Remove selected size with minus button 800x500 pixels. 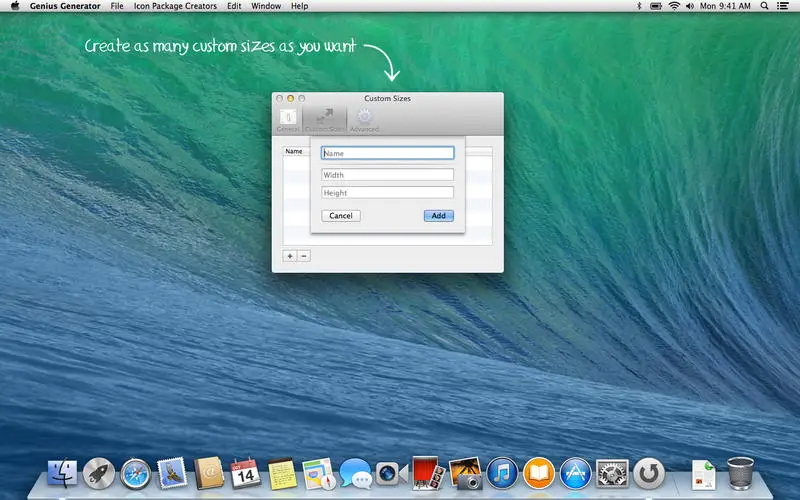point(304,256)
